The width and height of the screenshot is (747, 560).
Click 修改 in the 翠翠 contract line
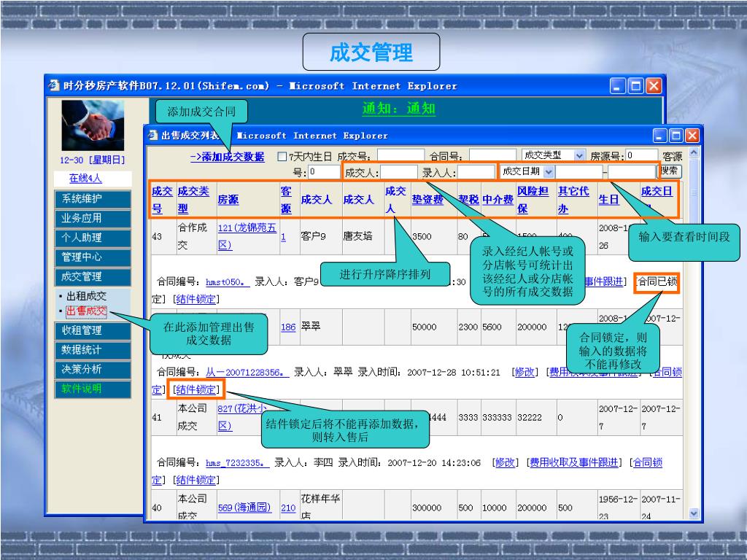coord(525,373)
